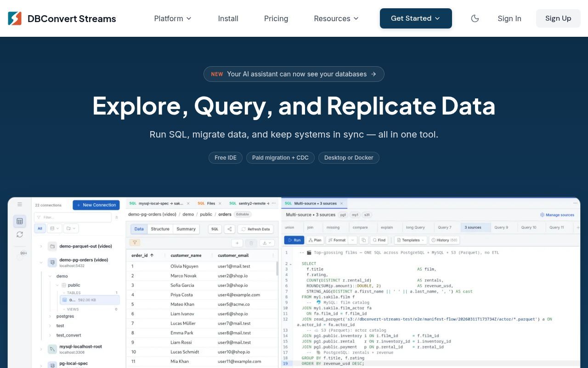The width and height of the screenshot is (588, 368).
Task: Click the copy icon in the query toolbar
Action: tap(363, 240)
